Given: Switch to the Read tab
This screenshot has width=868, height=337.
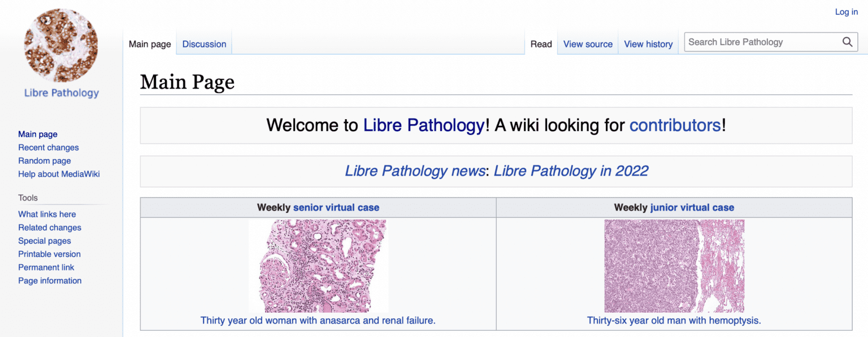Looking at the screenshot, I should tap(541, 44).
